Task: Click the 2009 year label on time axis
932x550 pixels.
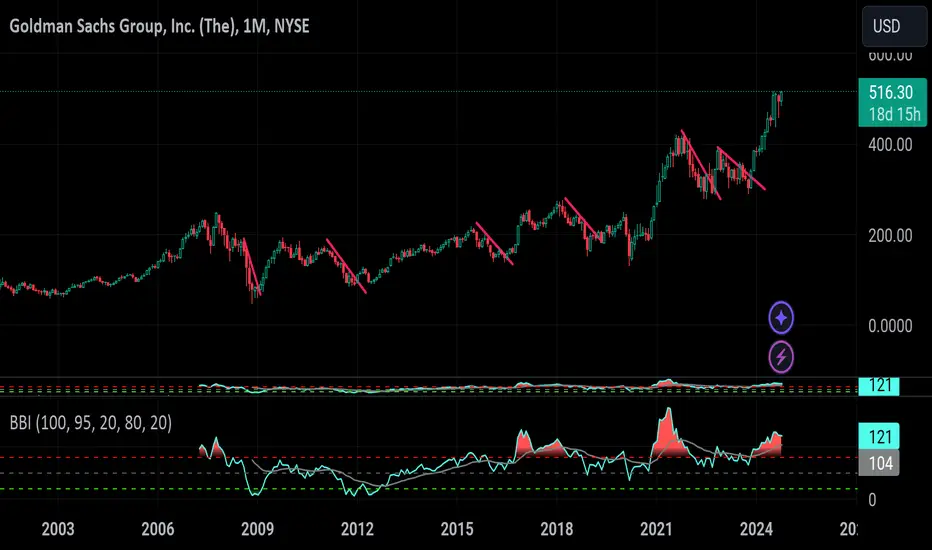Action: tap(257, 529)
